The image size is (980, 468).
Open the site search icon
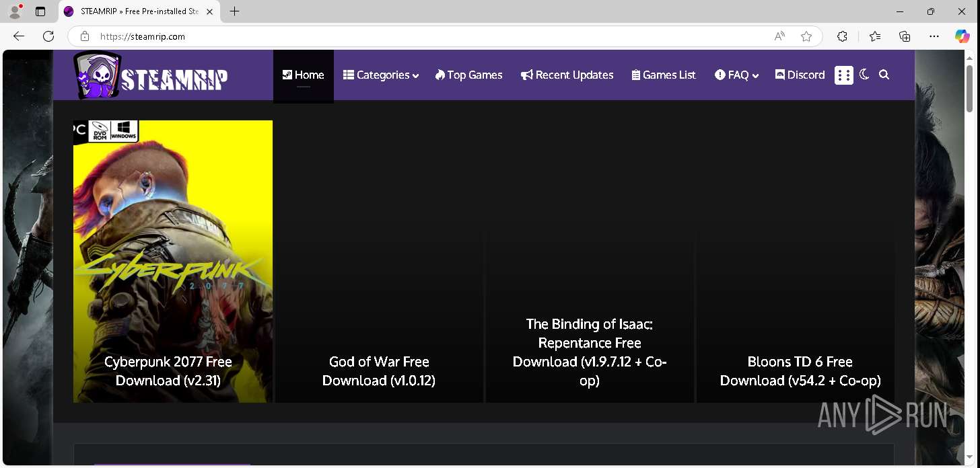tap(884, 75)
